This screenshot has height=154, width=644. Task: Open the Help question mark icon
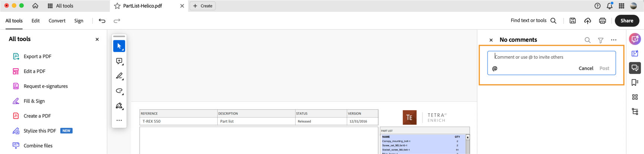[x=597, y=6]
